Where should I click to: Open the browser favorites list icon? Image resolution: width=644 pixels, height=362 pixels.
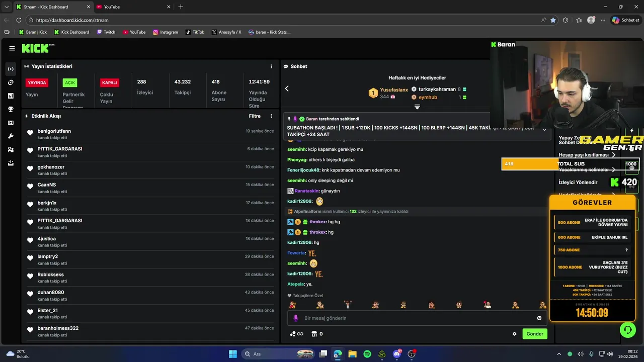[579, 20]
